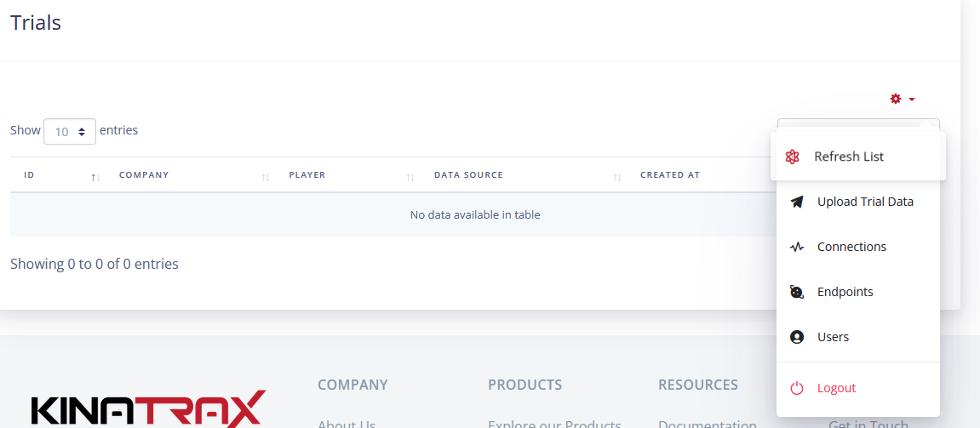
Task: Click the KinaTrax logo
Action: pos(149,408)
